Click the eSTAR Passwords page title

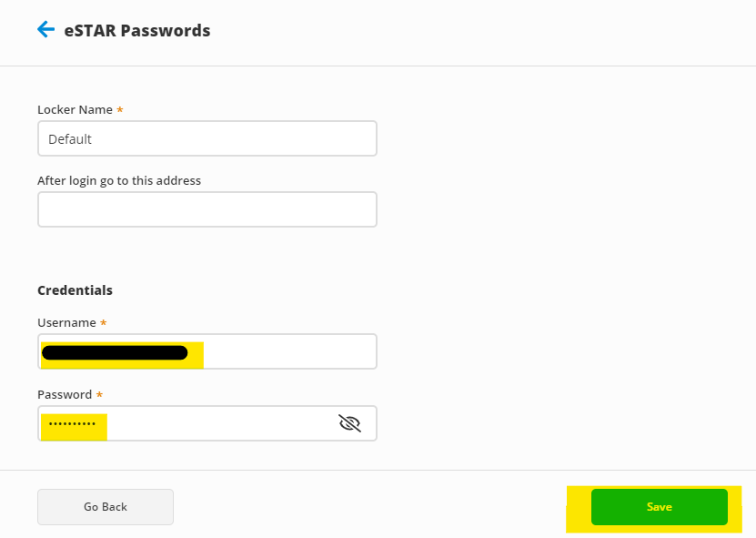136,31
